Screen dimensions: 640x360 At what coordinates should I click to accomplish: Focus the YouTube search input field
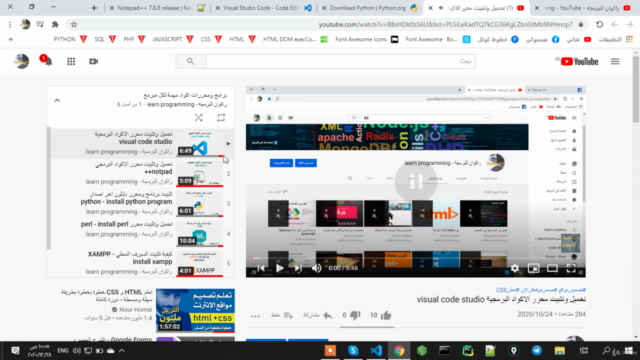click(x=340, y=62)
